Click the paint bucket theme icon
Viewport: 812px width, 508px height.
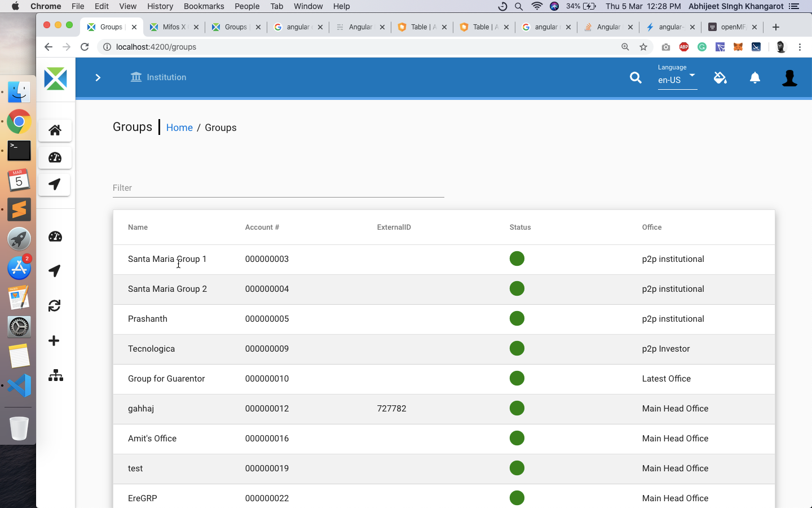(721, 78)
